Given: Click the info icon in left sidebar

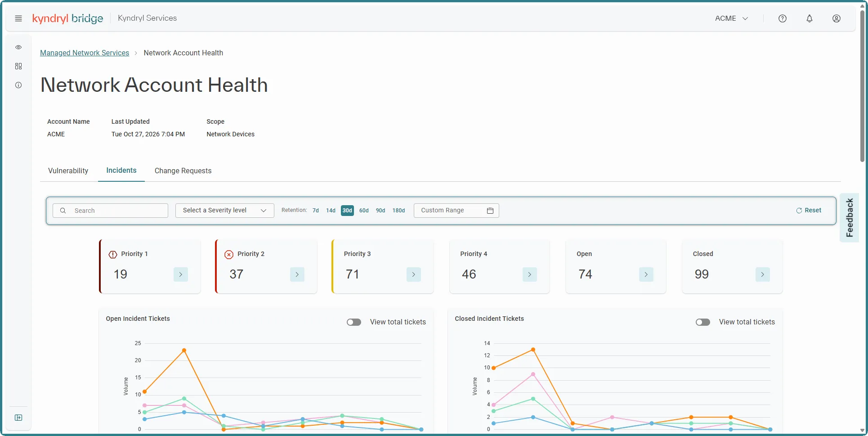Looking at the screenshot, I should click(x=18, y=85).
